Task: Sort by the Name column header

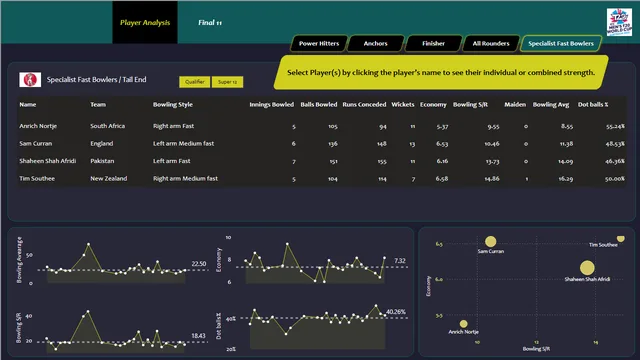Action: [x=27, y=104]
